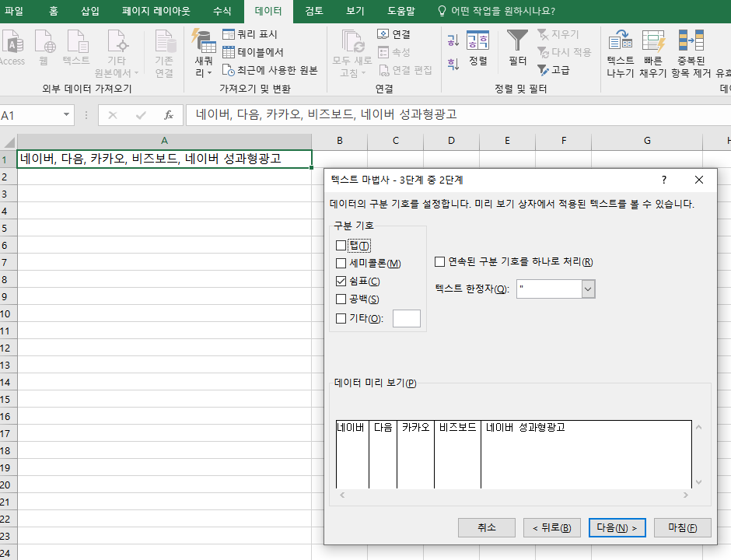
Task: Click preview scrollbar down arrow
Action: tap(698, 482)
